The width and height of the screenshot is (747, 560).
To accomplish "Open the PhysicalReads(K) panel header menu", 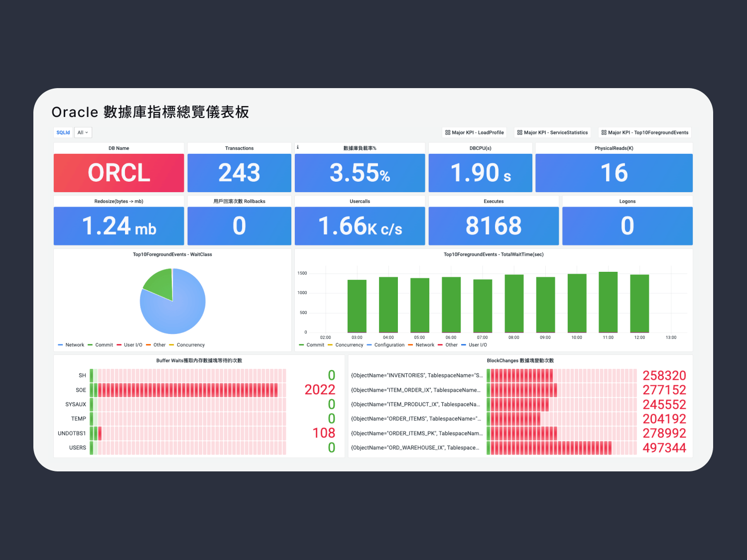I will pyautogui.click(x=614, y=148).
